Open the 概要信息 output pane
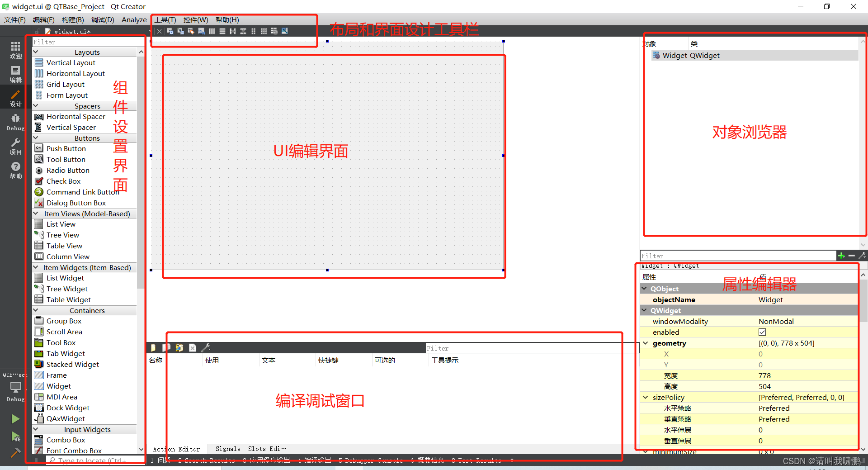This screenshot has height=470, width=868. point(427,461)
